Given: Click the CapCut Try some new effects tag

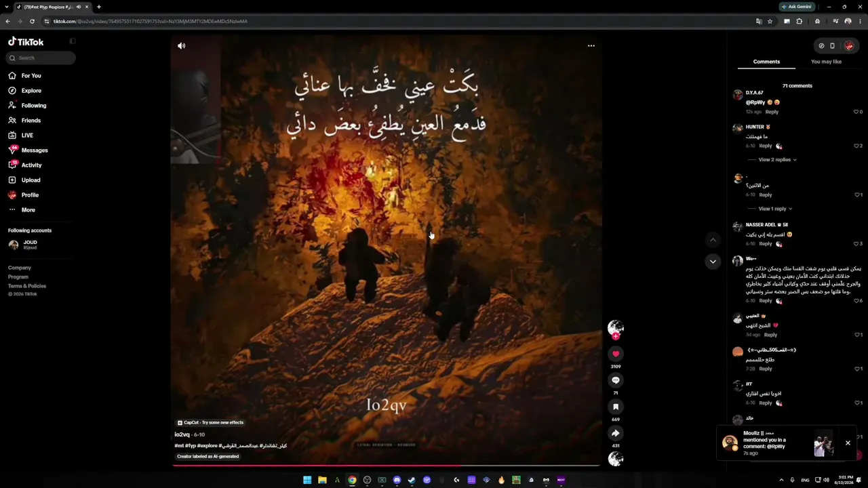Looking at the screenshot, I should pos(210,423).
